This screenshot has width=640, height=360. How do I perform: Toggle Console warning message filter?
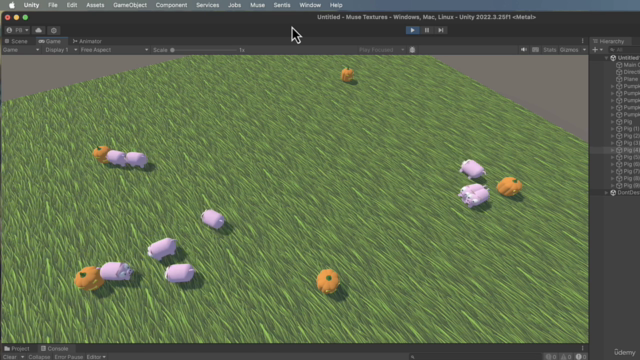[566, 357]
